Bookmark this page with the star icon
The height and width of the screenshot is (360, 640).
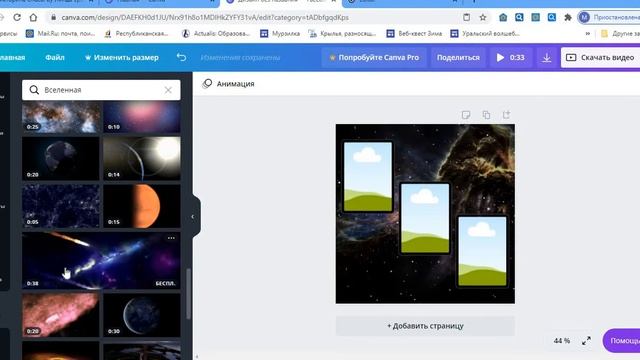click(x=483, y=17)
